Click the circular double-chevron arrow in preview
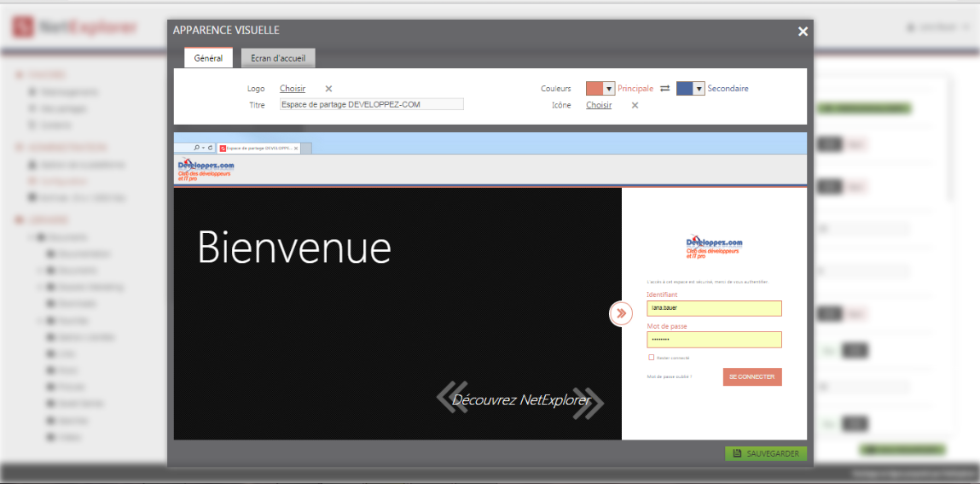Viewport: 980px width, 484px height. [x=621, y=314]
